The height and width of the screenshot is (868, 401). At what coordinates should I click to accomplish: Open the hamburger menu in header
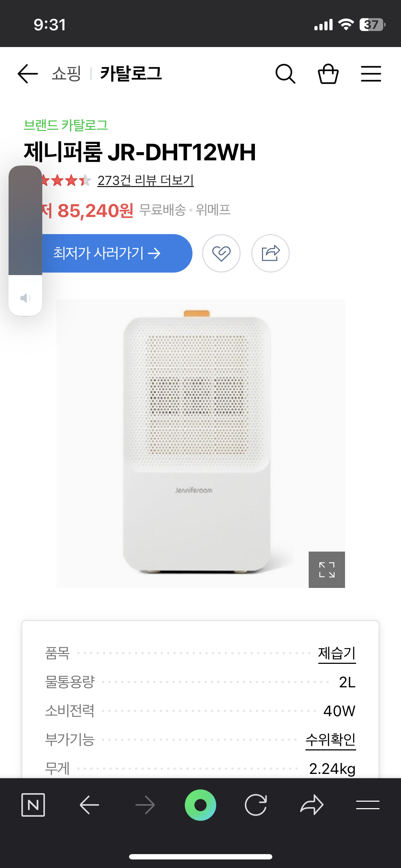tap(371, 74)
